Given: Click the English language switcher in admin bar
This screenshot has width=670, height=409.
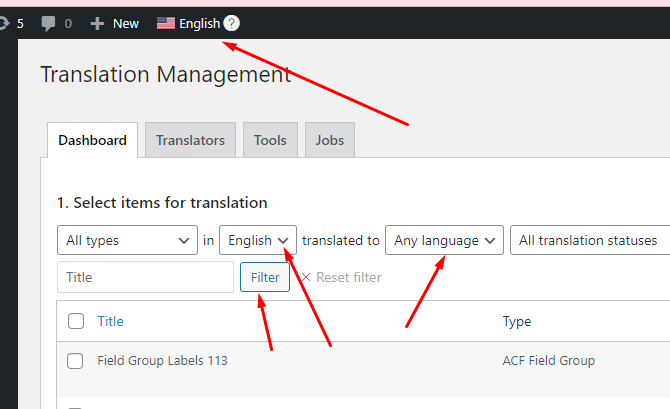Looking at the screenshot, I should coord(199,23).
